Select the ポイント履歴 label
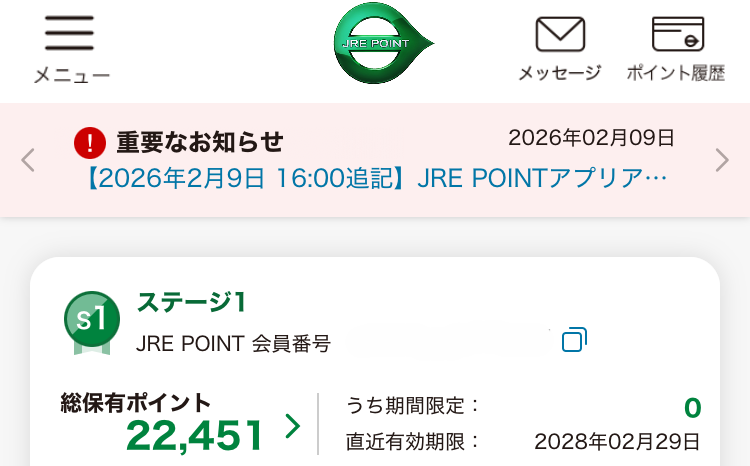750x466 pixels. coord(676,73)
